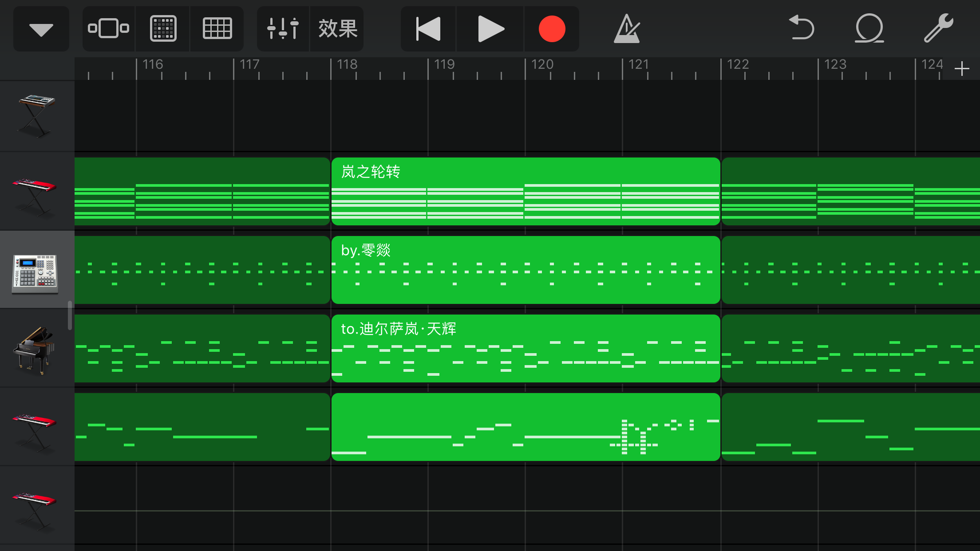The image size is (980, 551).
Task: Tap bar 124 on the ruler
Action: (932, 65)
